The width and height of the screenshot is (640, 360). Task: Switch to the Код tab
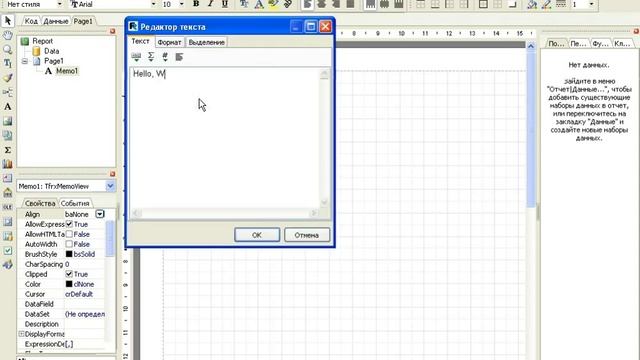click(x=31, y=21)
